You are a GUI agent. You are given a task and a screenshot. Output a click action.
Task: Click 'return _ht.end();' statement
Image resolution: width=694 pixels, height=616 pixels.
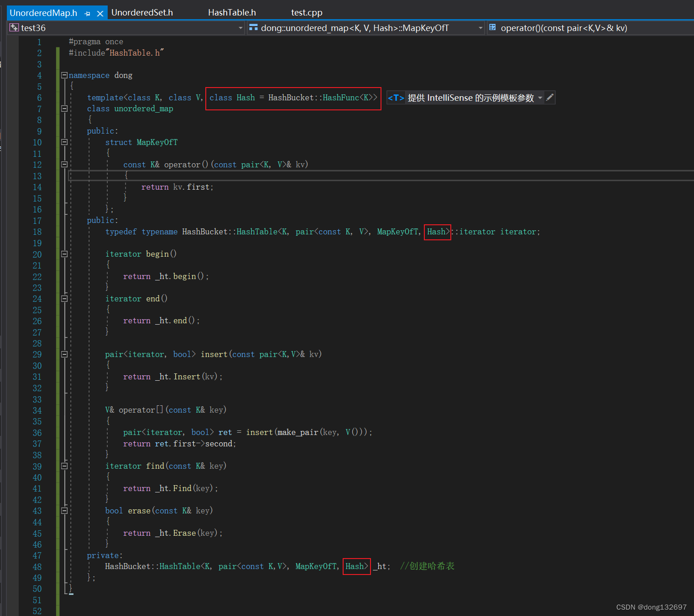point(162,321)
